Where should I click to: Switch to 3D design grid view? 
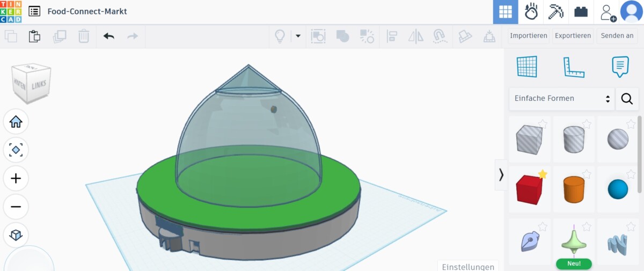(506, 12)
